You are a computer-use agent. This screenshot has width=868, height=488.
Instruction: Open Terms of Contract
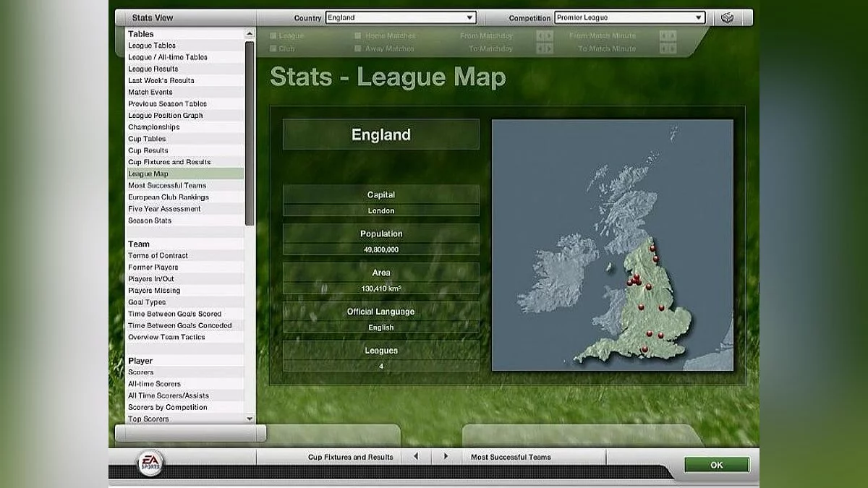184,255
